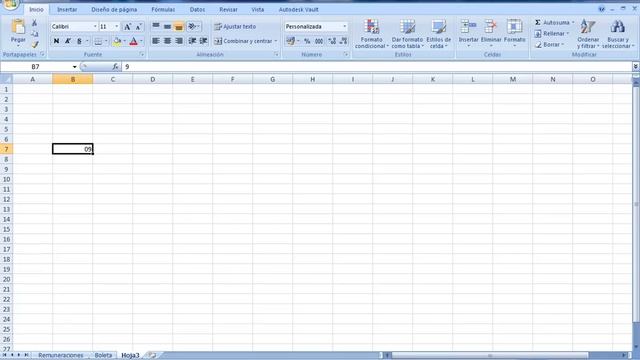Open Formato condicional menu

pyautogui.click(x=371, y=33)
